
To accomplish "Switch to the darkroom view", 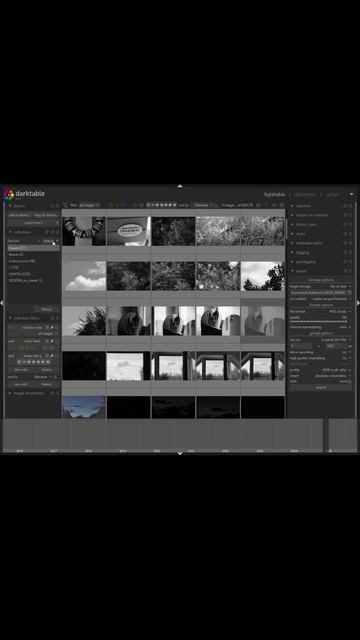I will [305, 194].
